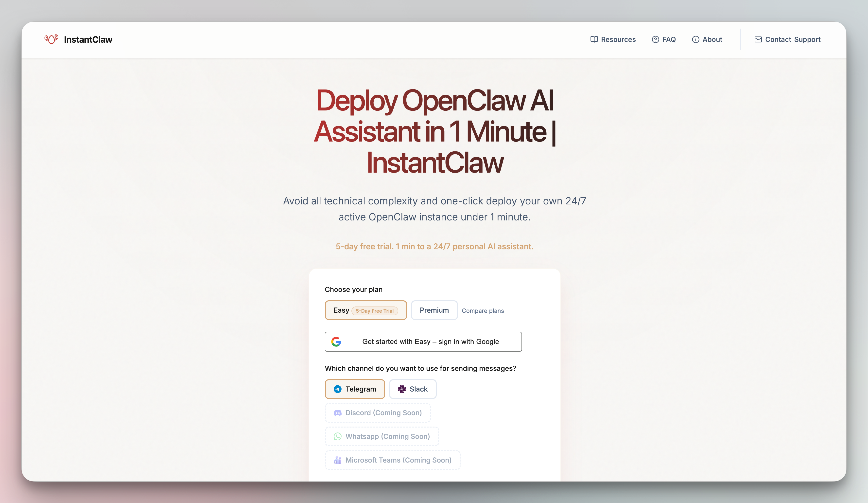Click the Microsoft Teams coming soon option
Viewport: 868px width, 503px height.
point(392,460)
